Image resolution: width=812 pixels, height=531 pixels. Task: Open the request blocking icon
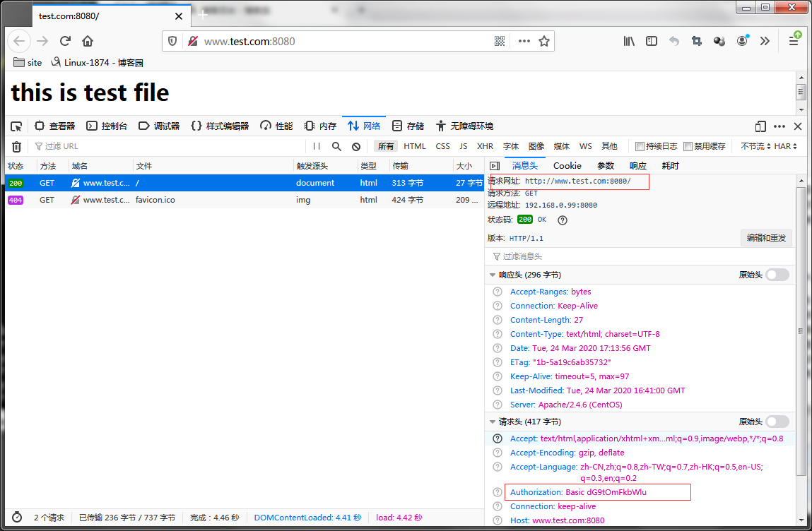(x=356, y=146)
